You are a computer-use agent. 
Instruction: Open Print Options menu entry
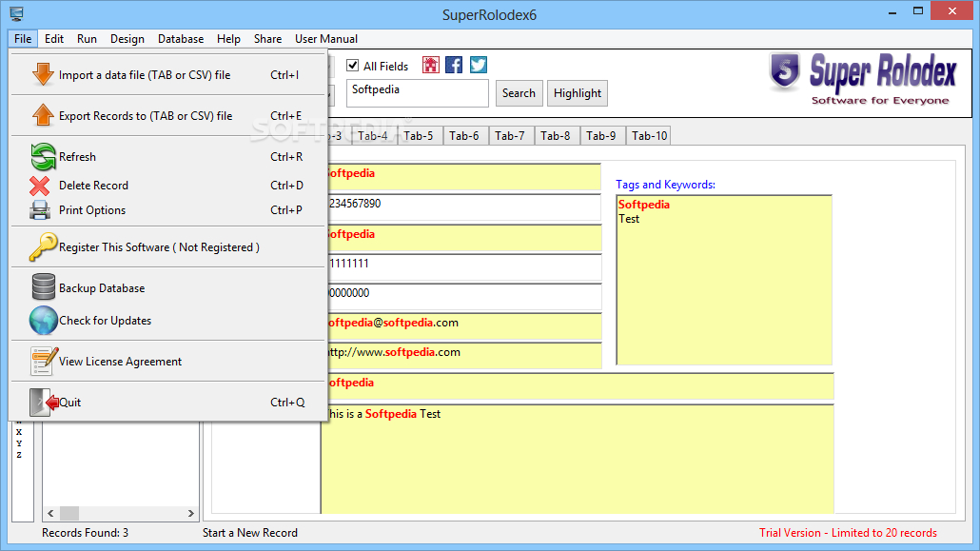[168, 210]
